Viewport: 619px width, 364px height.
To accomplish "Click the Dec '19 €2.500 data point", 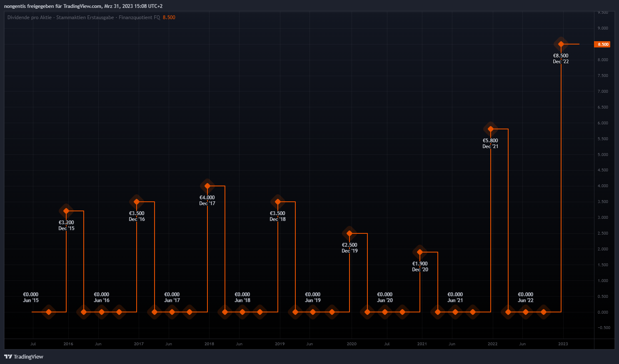I will [349, 233].
